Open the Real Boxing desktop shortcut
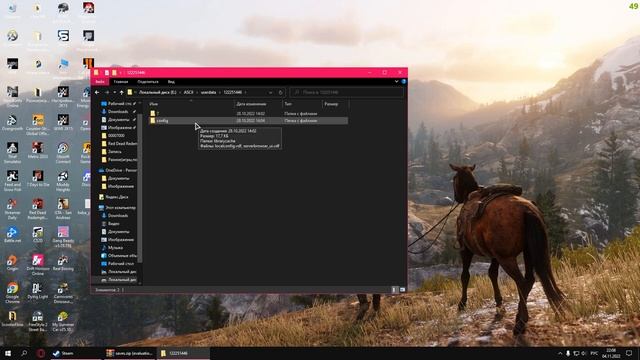 [x=63, y=263]
